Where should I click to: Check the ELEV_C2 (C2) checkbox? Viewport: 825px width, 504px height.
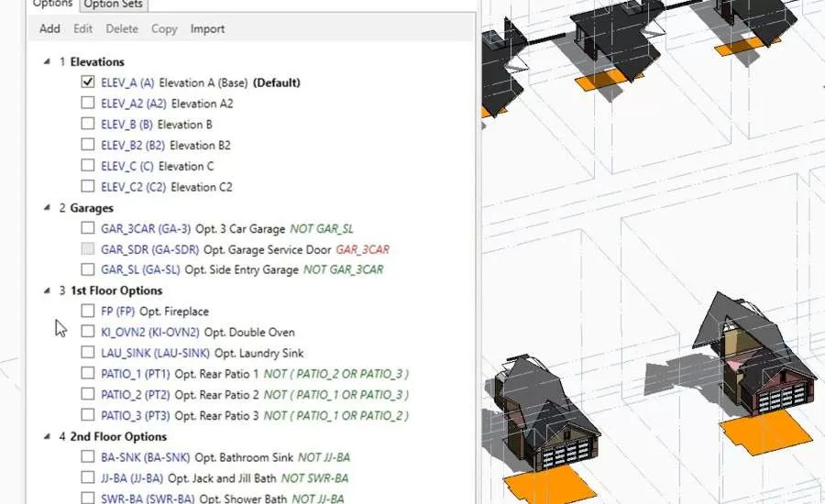(88, 186)
